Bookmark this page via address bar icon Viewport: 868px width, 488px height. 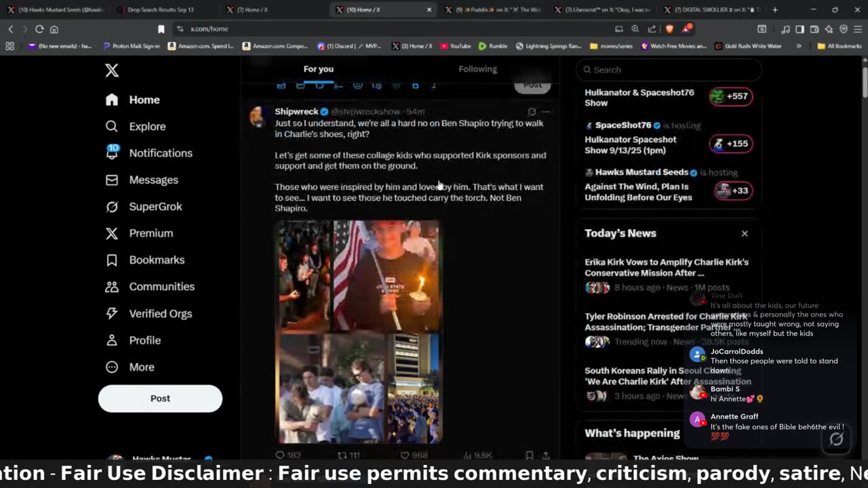click(x=161, y=29)
